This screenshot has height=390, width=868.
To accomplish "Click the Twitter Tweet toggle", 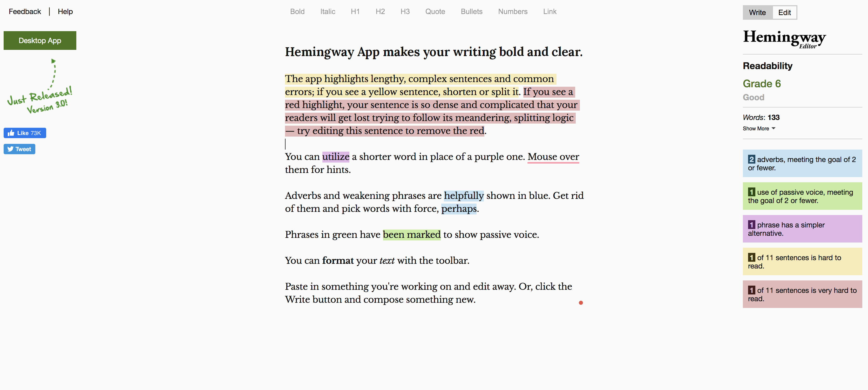I will [19, 149].
